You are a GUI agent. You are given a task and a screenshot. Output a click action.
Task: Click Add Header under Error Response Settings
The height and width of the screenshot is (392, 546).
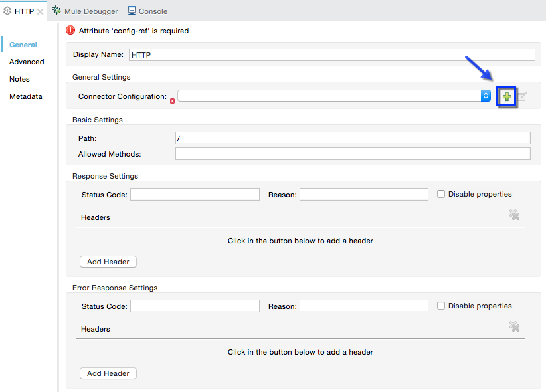coord(108,373)
